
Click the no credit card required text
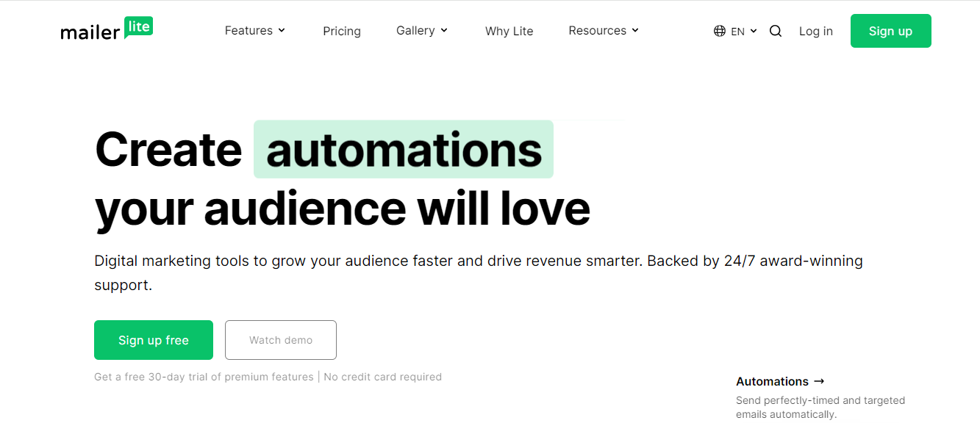[382, 376]
